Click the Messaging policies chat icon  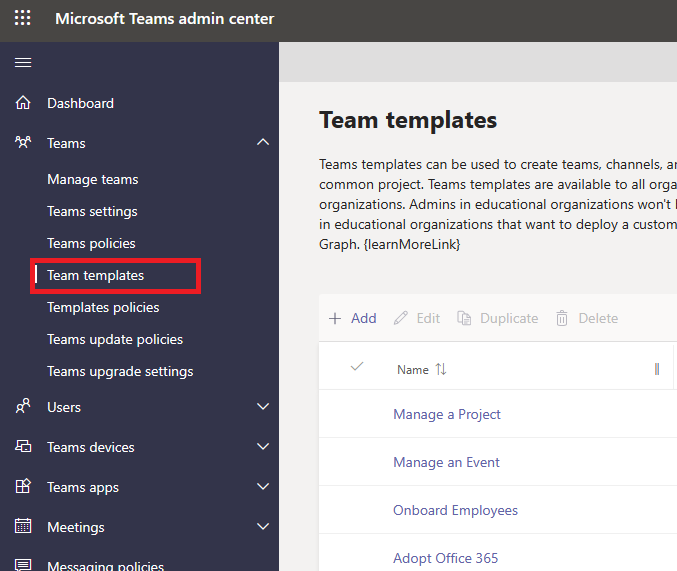coord(23,565)
